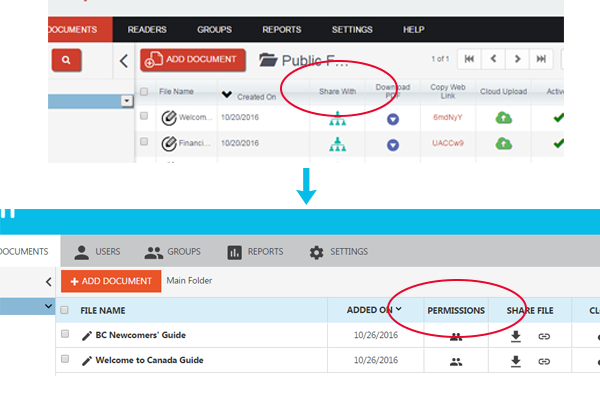Image resolution: width=600 pixels, height=400 pixels.
Task: Check Welcome to Canada Guide checkbox
Action: 65,359
